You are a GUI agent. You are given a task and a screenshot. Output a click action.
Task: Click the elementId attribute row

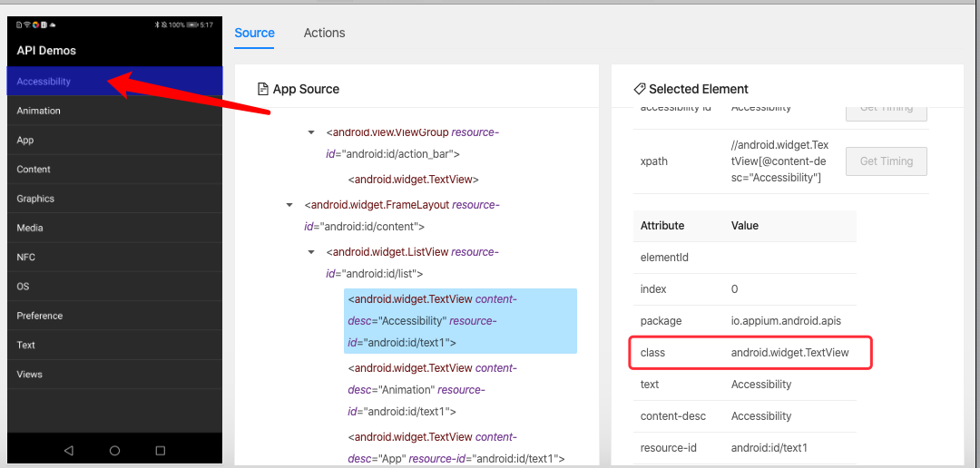(745, 258)
